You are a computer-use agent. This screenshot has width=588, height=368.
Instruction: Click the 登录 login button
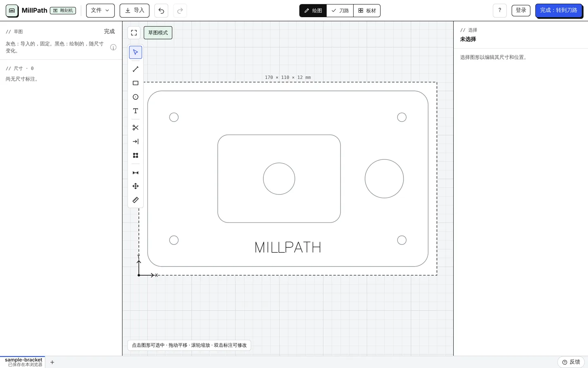click(x=521, y=11)
